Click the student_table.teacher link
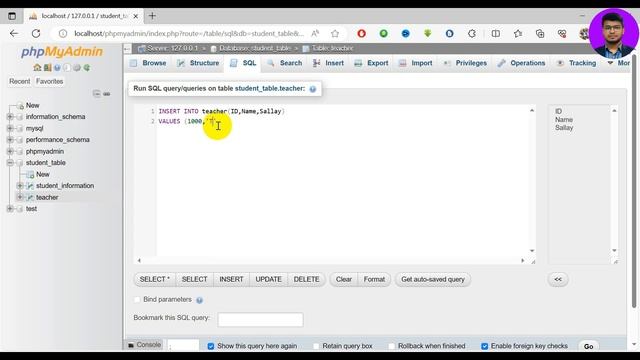The width and height of the screenshot is (640, 360). point(270,89)
